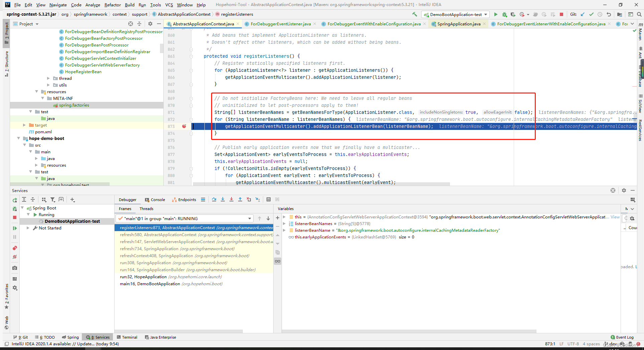644x350 pixels.
Task: Select pom.xml in Project tree
Action: tap(43, 132)
